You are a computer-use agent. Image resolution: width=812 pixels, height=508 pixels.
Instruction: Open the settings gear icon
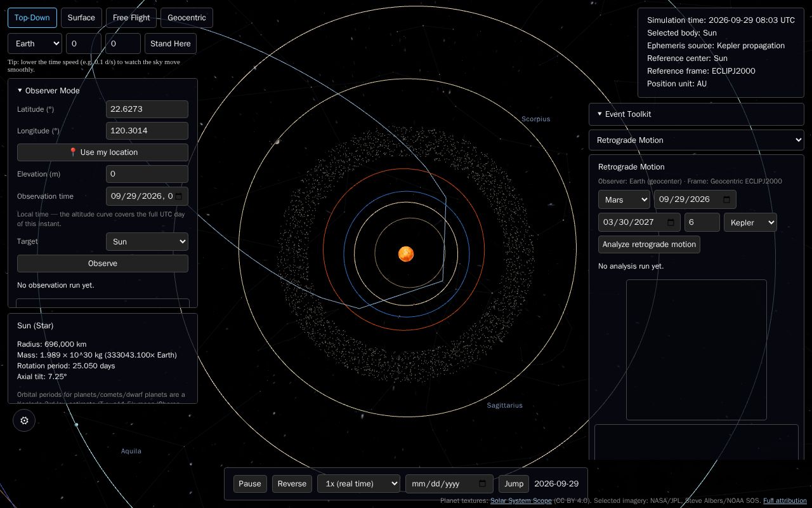pos(24,420)
